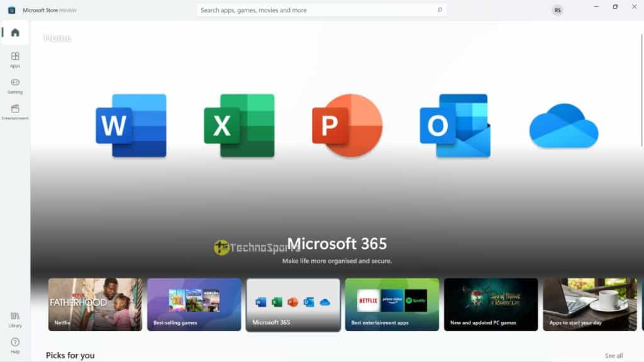Close the Microsoft Store window
Screen dimensions: 644x362
coord(634,6)
